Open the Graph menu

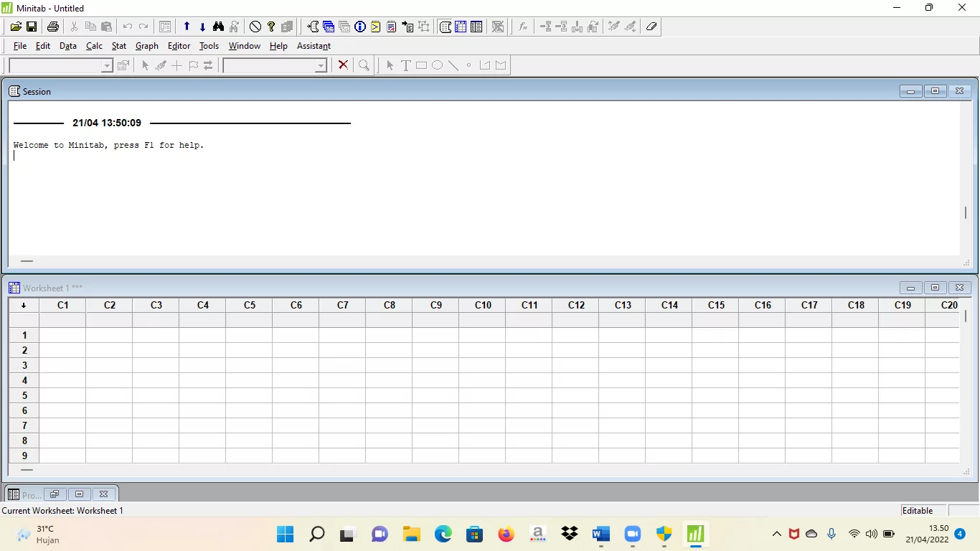147,46
